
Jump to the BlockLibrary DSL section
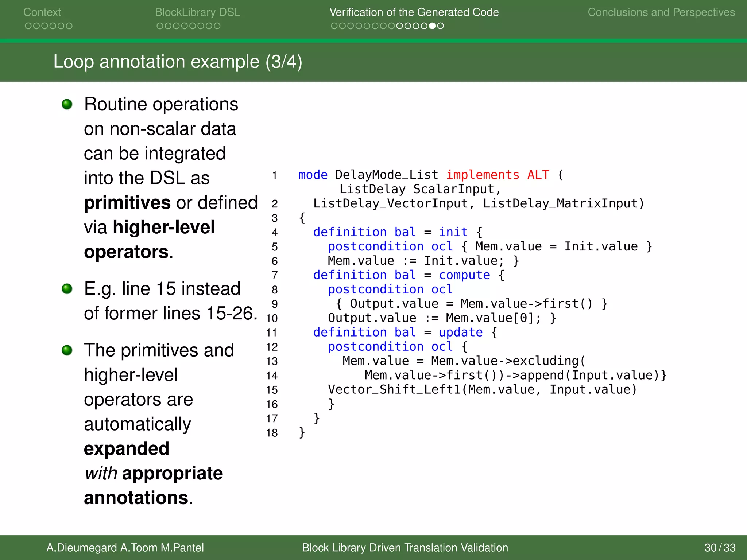[x=197, y=12]
